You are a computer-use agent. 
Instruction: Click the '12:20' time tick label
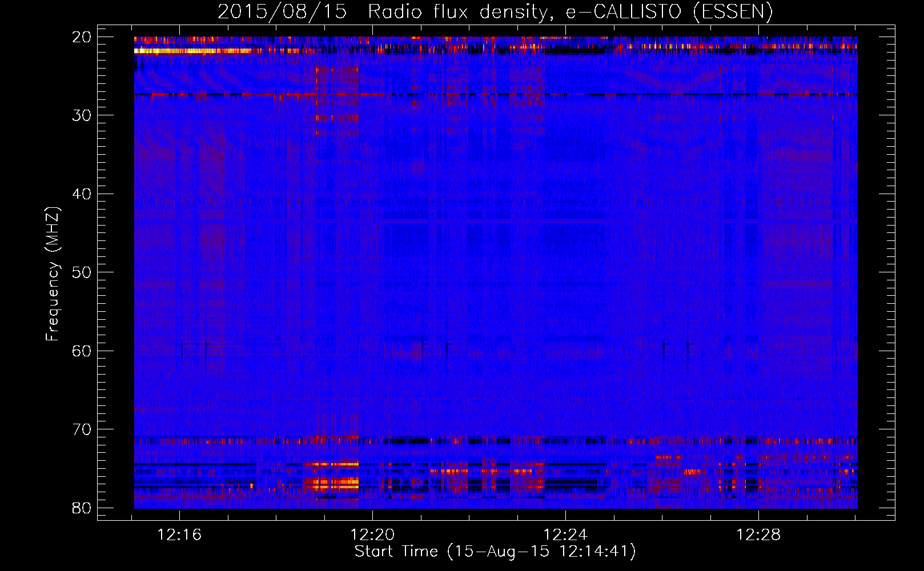pyautogui.click(x=372, y=535)
